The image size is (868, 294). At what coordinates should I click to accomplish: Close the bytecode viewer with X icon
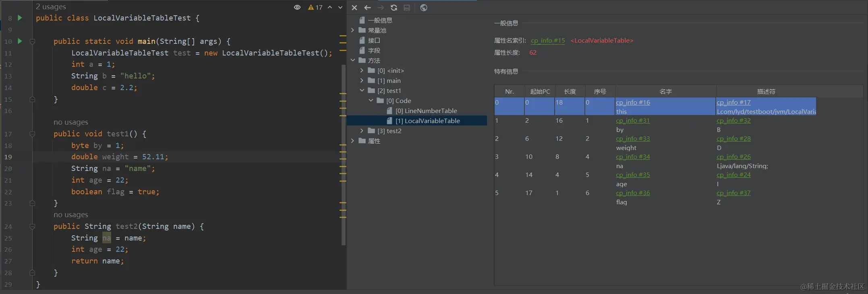354,8
